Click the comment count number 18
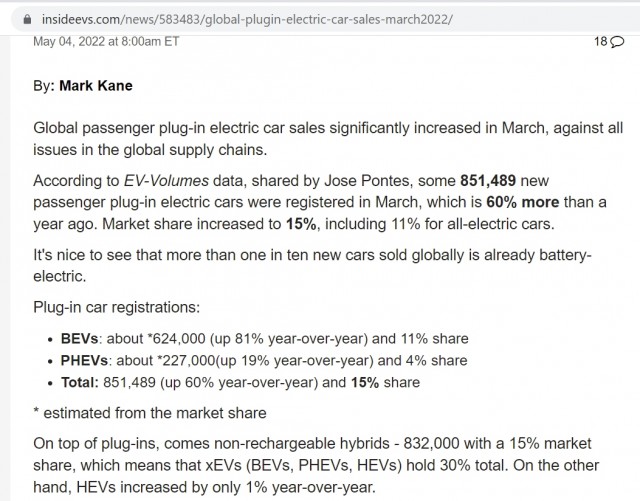Viewport: 640px width, 501px height. 601,41
